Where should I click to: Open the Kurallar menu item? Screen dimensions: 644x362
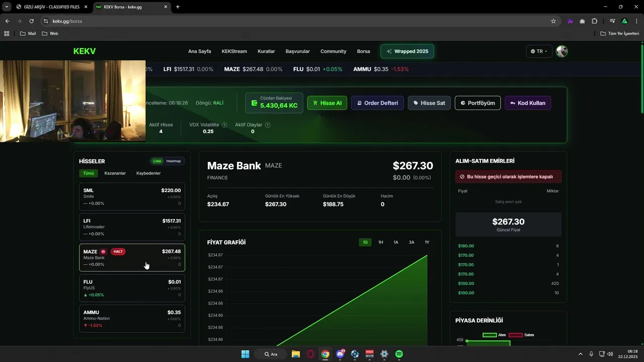click(x=266, y=51)
